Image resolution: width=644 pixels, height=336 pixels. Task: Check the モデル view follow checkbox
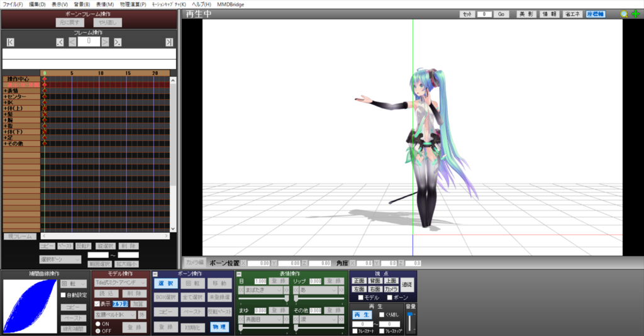pyautogui.click(x=360, y=298)
